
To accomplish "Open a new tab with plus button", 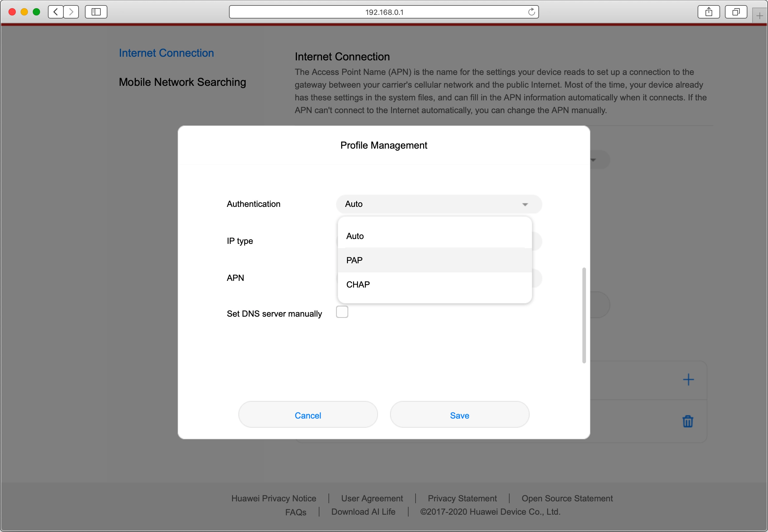I will click(760, 16).
